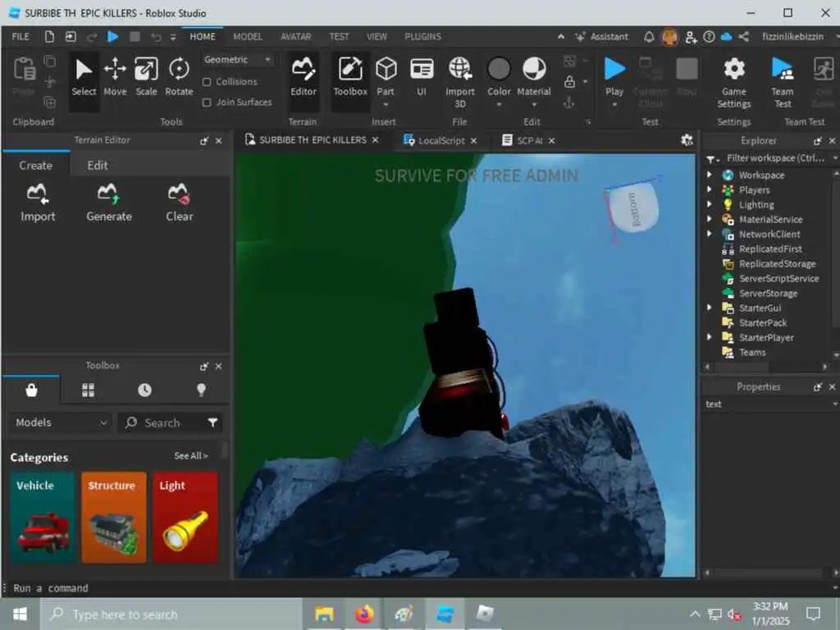This screenshot has width=840, height=630.
Task: Start Team Test
Action: 782,83
